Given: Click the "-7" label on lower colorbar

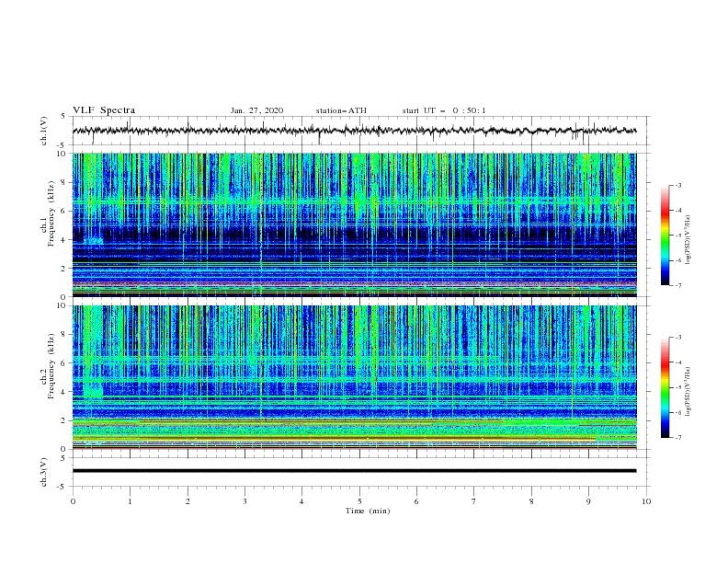Looking at the screenshot, I should tap(677, 437).
